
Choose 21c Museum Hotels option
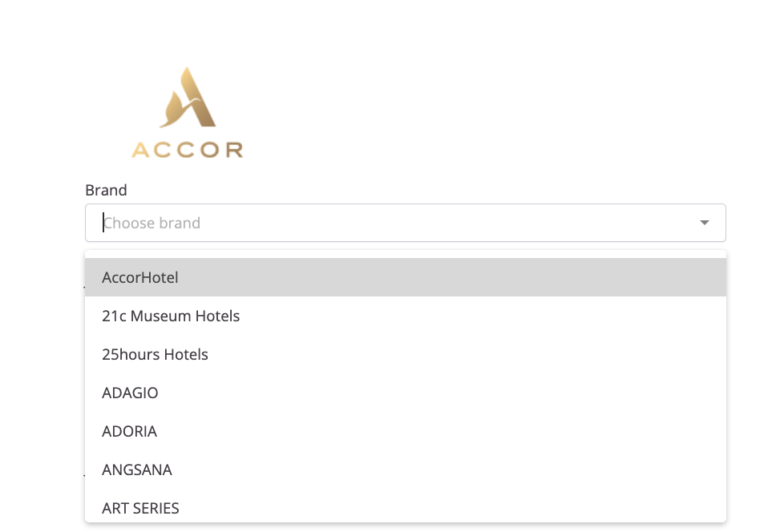click(406, 316)
